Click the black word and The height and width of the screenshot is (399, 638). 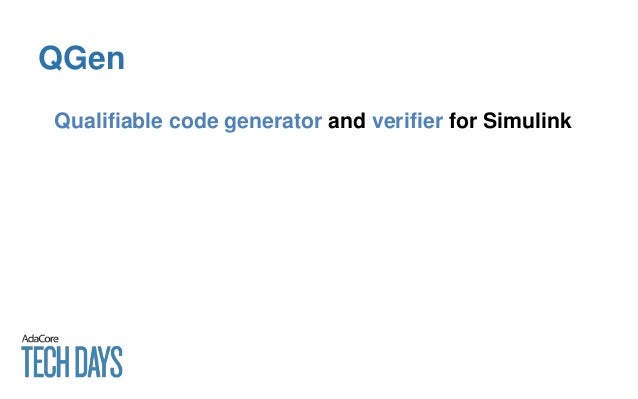pos(347,121)
